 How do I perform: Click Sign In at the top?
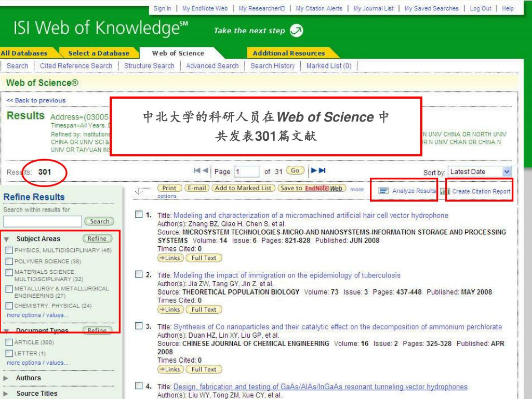162,8
